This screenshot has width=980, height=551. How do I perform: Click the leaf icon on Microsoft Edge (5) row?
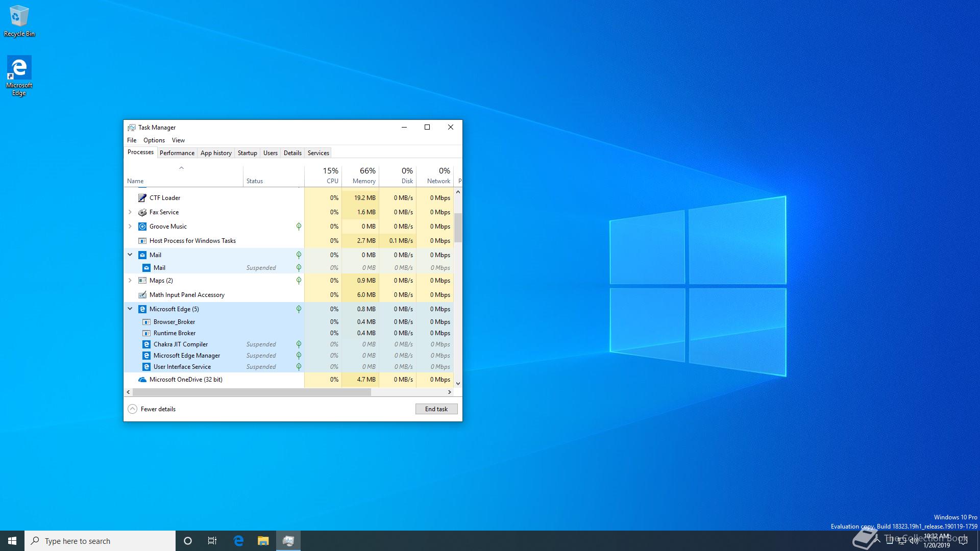tap(299, 309)
